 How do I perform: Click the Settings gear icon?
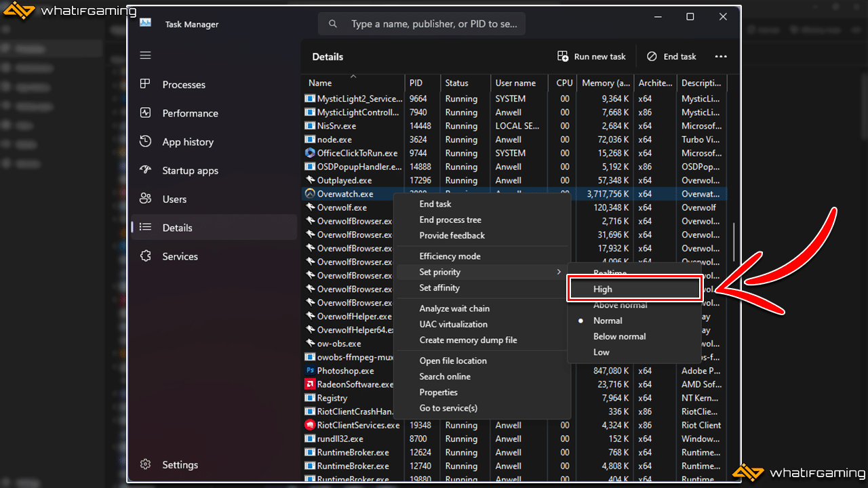pyautogui.click(x=145, y=465)
